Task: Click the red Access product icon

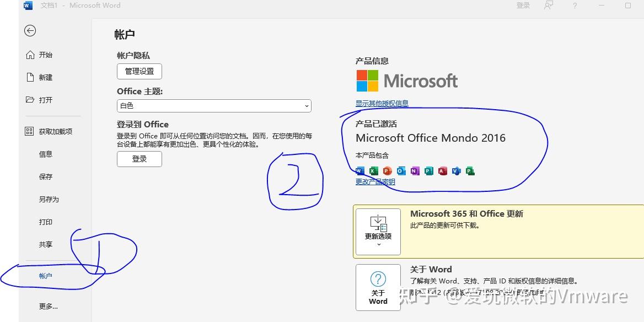Action: coord(443,171)
